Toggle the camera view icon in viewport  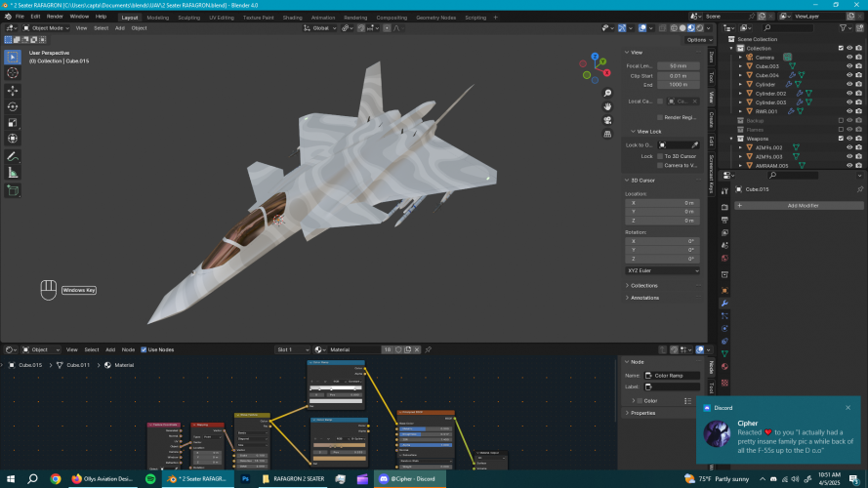click(x=607, y=120)
